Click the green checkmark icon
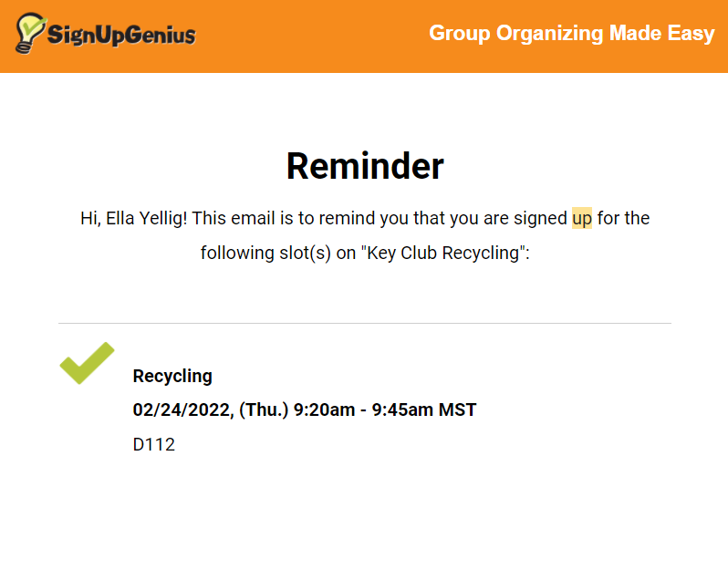The width and height of the screenshot is (728, 570). pos(86,363)
